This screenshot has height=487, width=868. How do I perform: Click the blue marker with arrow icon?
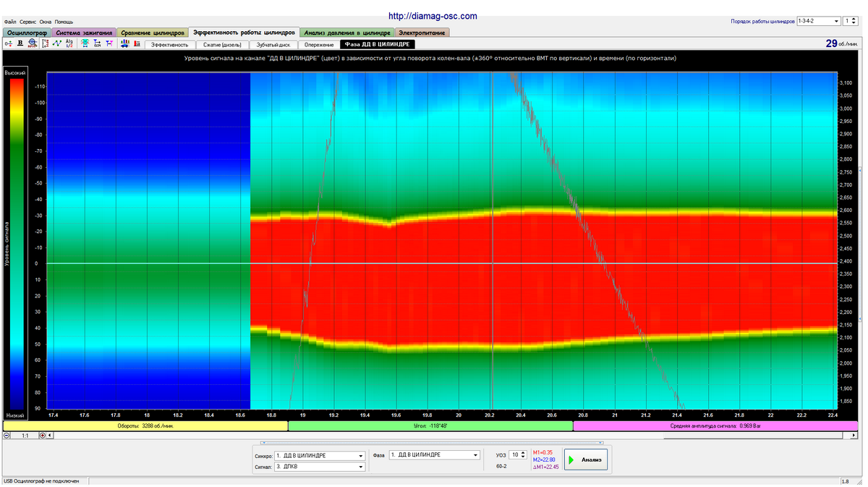97,43
